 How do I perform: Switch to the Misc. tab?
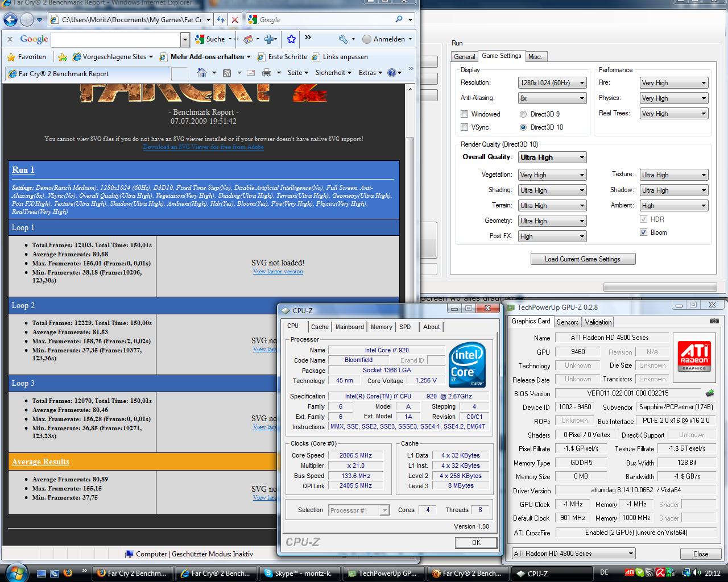click(535, 57)
